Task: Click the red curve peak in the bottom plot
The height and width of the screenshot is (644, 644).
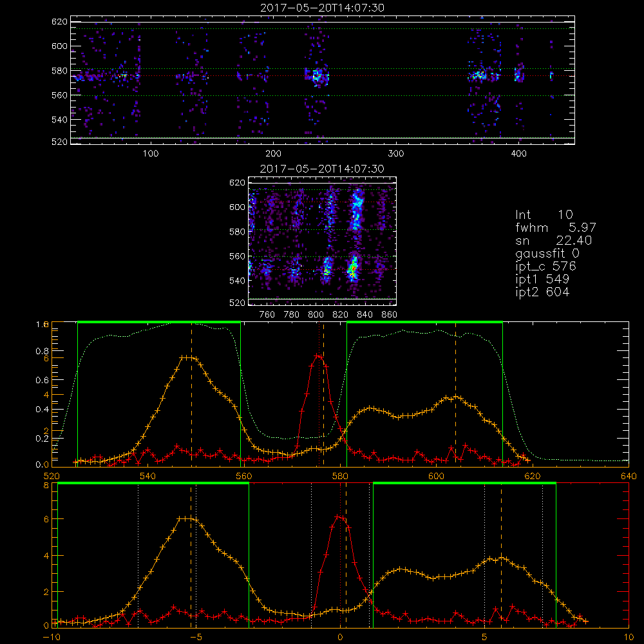Action: pos(339,516)
